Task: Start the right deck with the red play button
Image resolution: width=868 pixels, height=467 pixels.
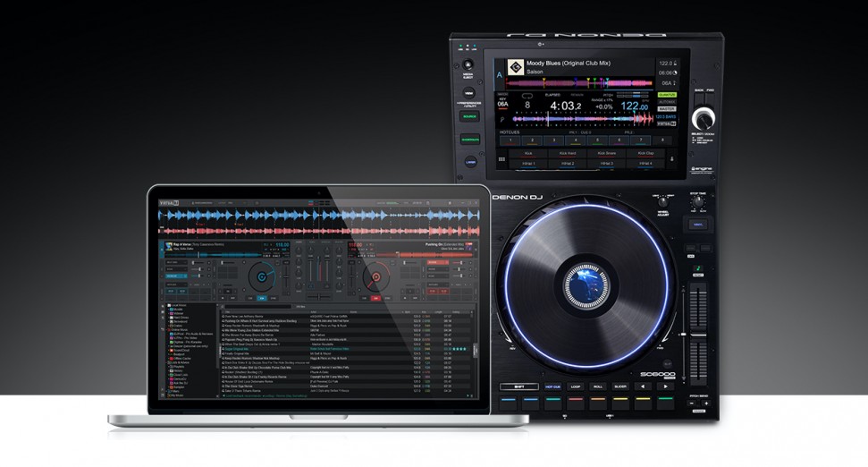Action: pyautogui.click(x=375, y=298)
